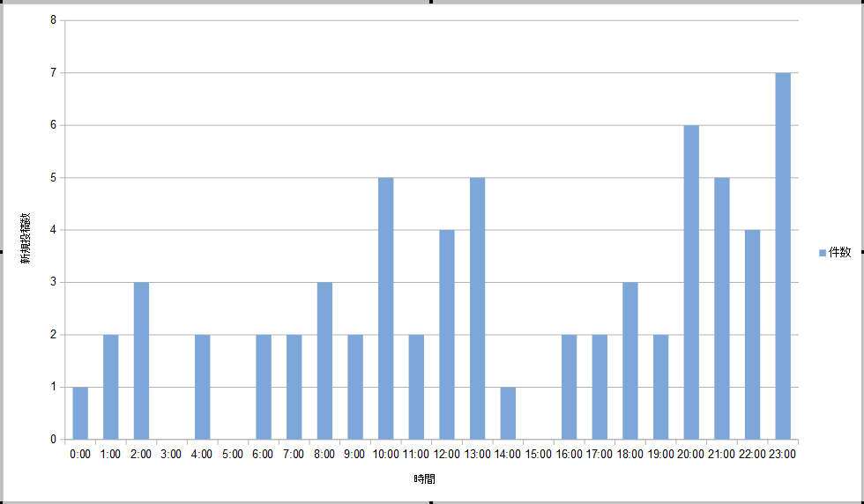Select the value 8 on the vertical axis

[x=53, y=20]
